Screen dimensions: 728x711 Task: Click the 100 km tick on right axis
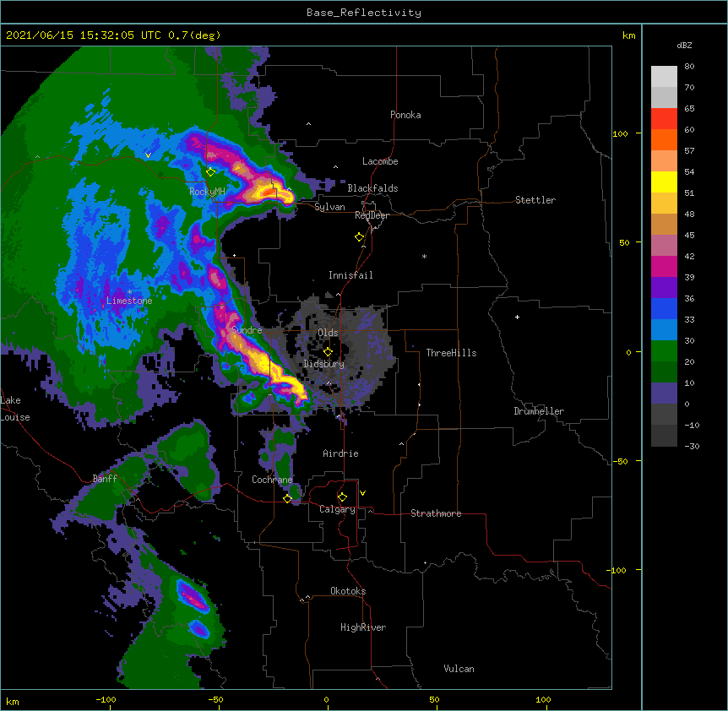pyautogui.click(x=620, y=133)
